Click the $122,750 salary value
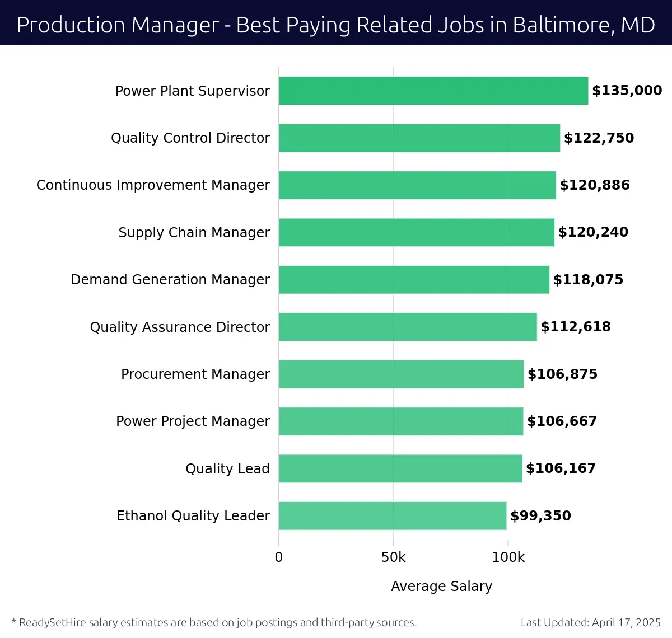 coord(599,138)
